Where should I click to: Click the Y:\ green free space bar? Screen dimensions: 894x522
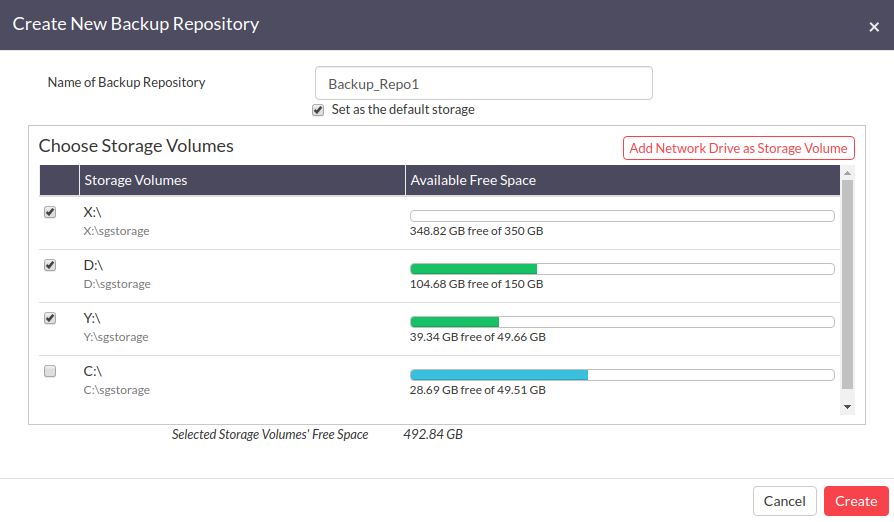coord(454,322)
